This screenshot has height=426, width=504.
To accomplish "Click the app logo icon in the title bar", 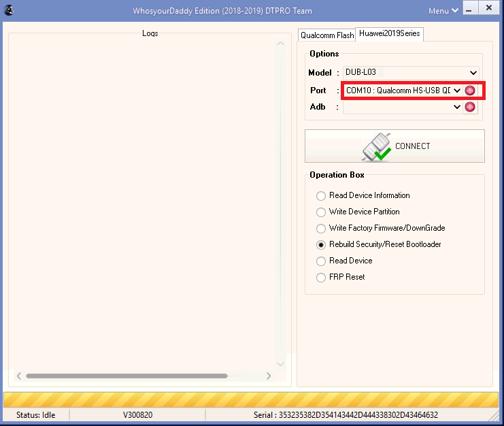I will point(9,10).
